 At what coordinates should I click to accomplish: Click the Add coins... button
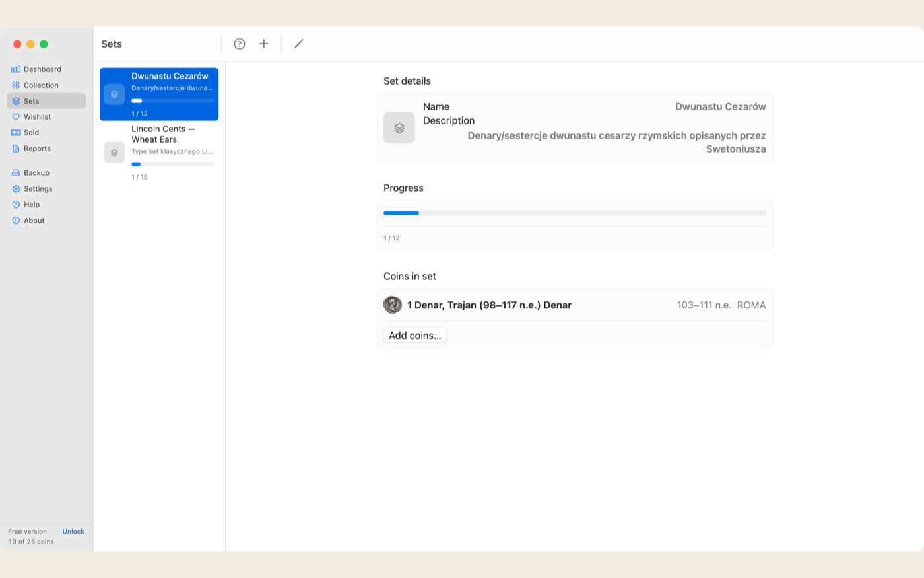[x=415, y=336]
